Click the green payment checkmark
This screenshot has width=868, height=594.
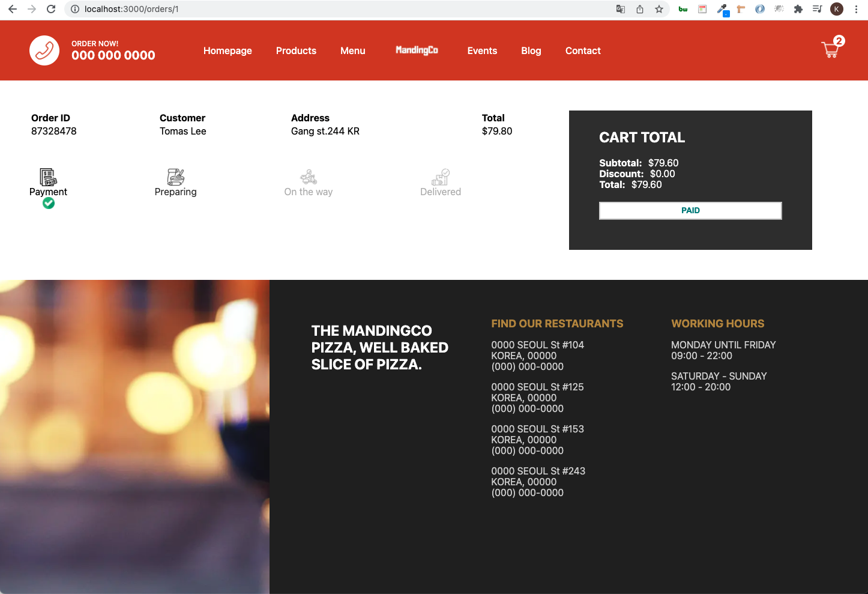click(49, 203)
